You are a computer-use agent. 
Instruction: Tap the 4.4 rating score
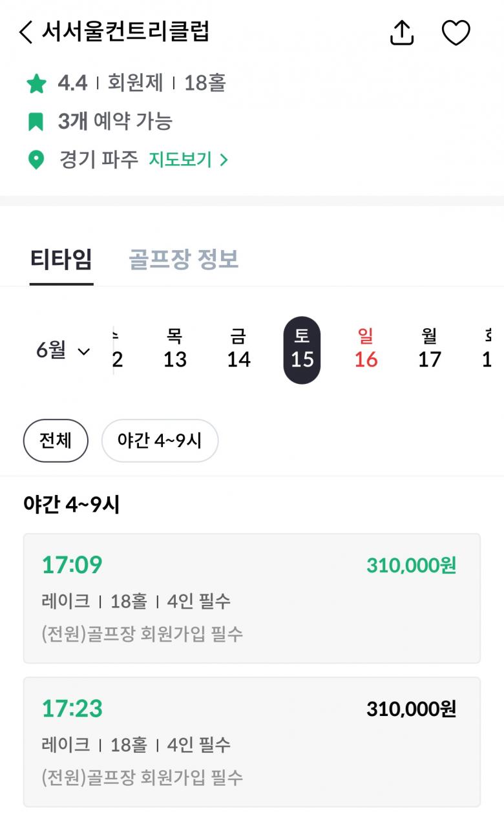[72, 83]
